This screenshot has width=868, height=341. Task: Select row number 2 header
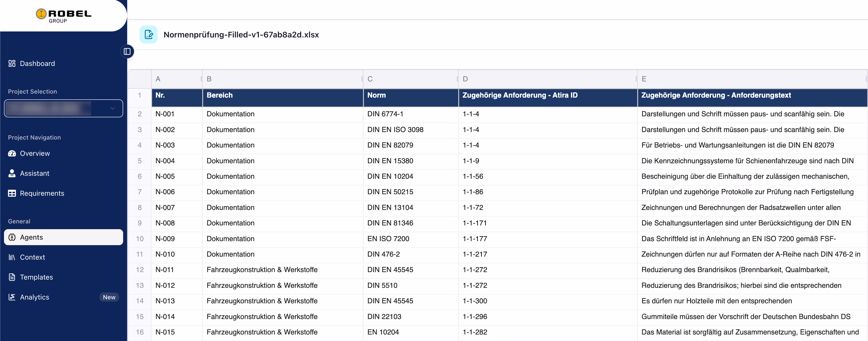pyautogui.click(x=140, y=114)
